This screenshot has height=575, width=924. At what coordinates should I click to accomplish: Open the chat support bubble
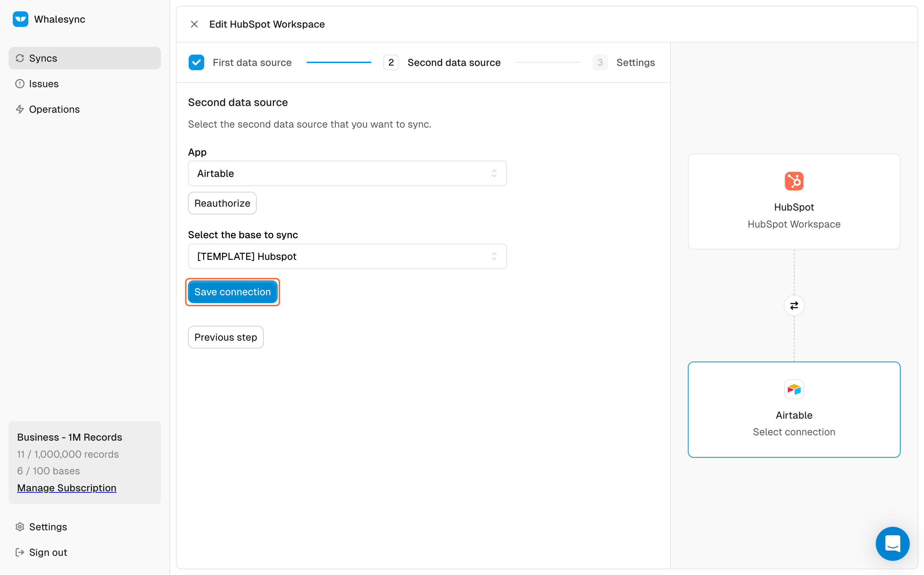click(892, 543)
